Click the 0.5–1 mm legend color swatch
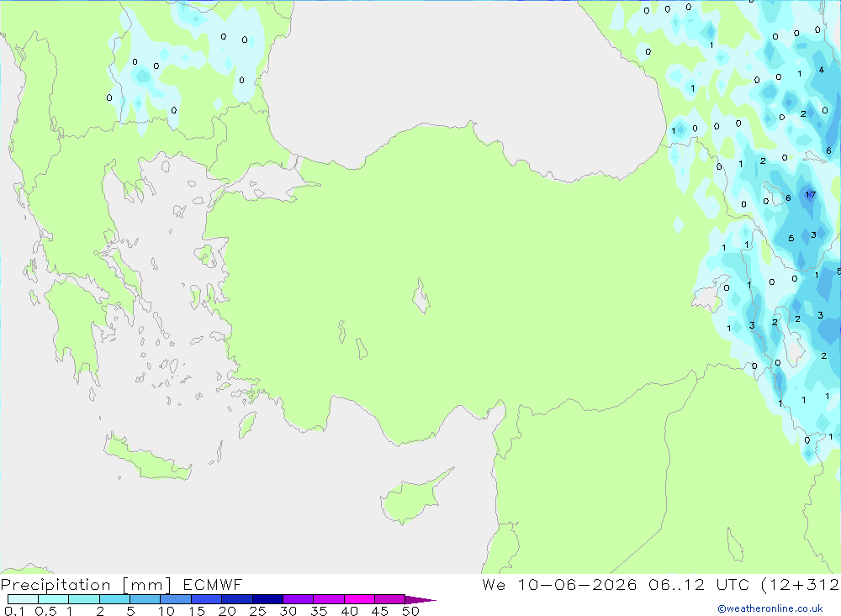 54,599
